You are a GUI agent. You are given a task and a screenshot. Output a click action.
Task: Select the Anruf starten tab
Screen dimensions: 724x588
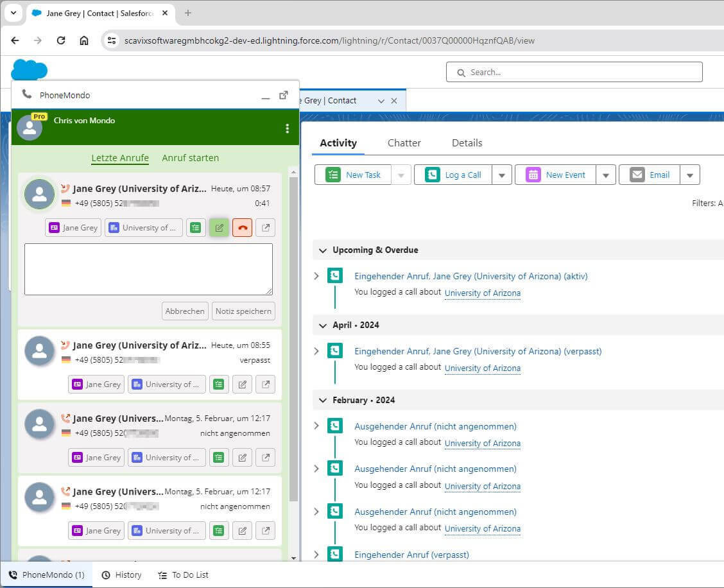(x=190, y=158)
